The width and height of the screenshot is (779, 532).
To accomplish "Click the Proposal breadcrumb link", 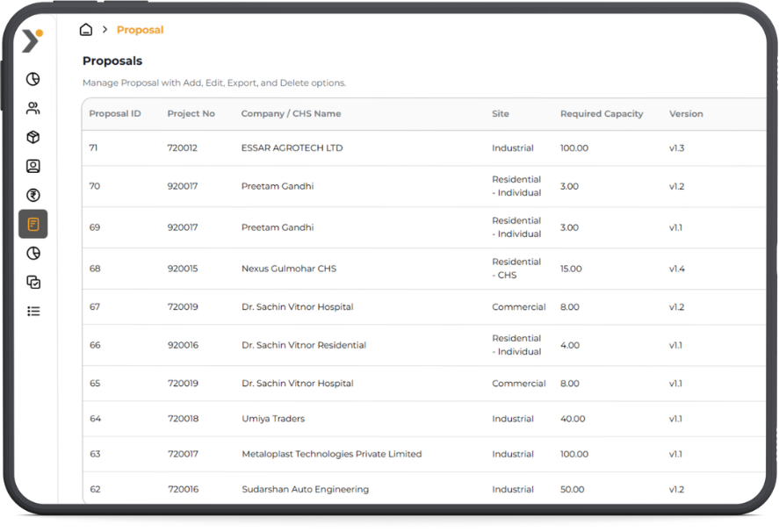I will 140,30.
